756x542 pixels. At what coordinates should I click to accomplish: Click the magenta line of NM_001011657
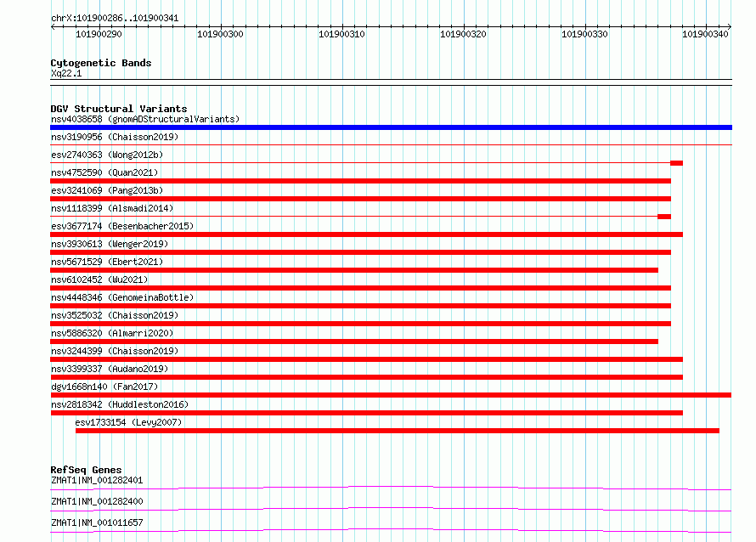(x=391, y=529)
